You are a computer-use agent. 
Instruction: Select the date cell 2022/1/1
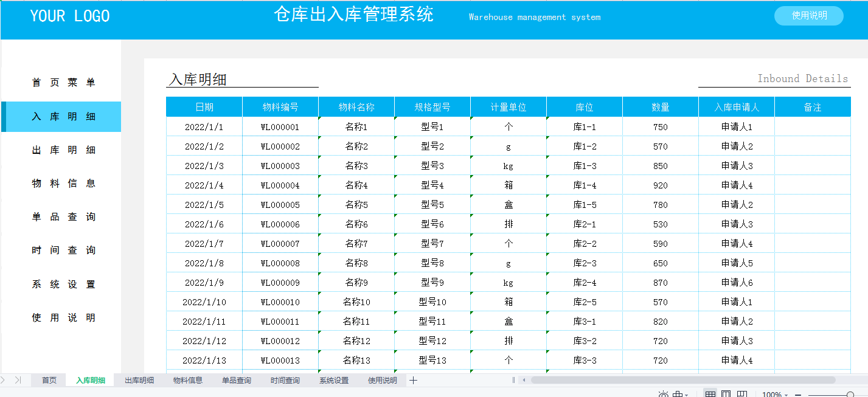pyautogui.click(x=204, y=127)
